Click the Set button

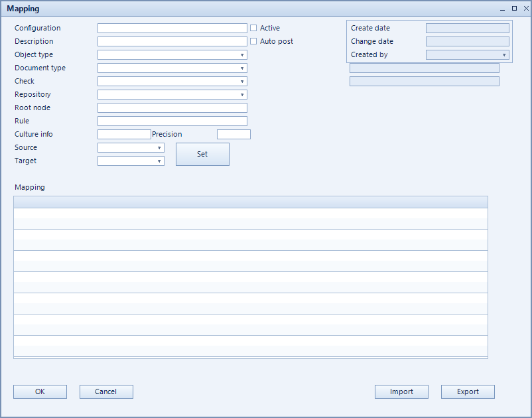(x=202, y=154)
